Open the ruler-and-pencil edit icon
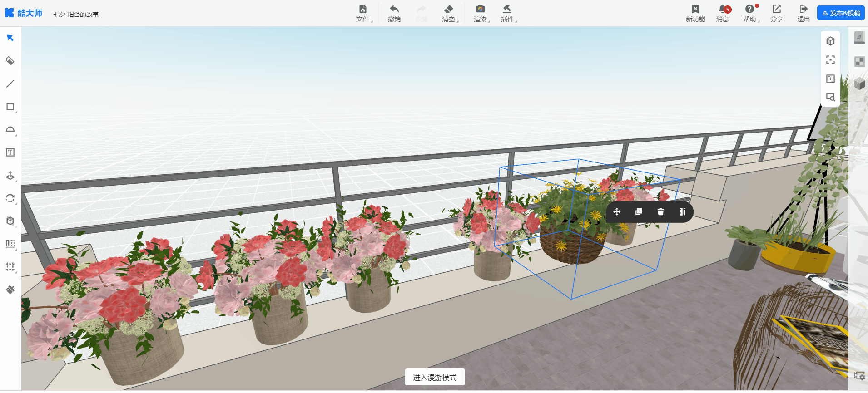Image resolution: width=868 pixels, height=393 pixels. pos(682,212)
